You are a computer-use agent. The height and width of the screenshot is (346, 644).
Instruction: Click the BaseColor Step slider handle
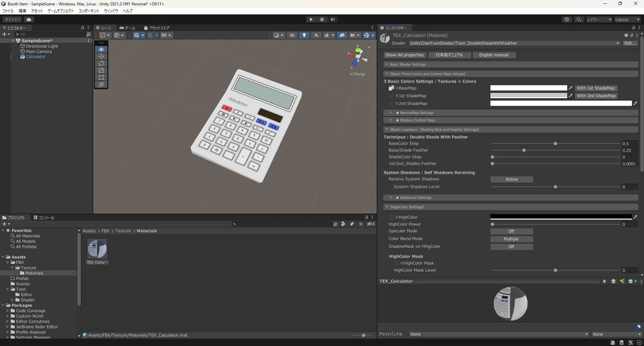[x=555, y=144]
